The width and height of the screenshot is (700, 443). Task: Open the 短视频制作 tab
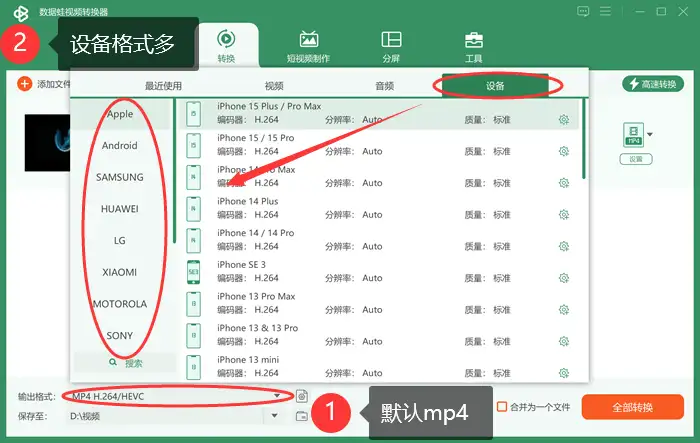(x=308, y=46)
